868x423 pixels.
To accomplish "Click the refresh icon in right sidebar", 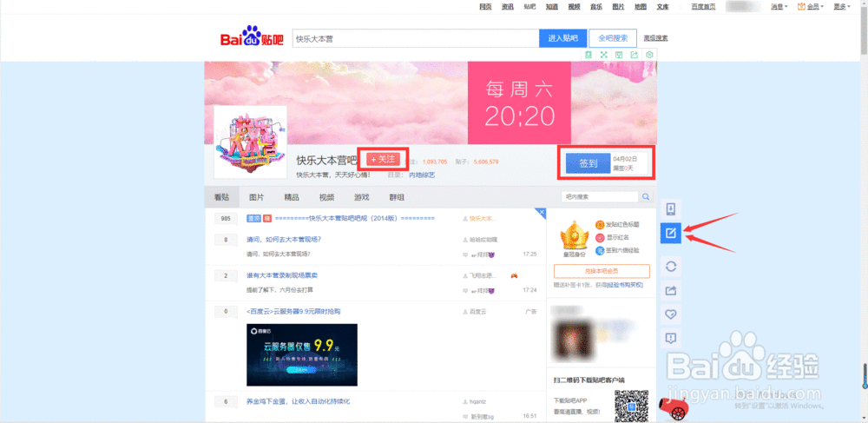I will pos(670,267).
